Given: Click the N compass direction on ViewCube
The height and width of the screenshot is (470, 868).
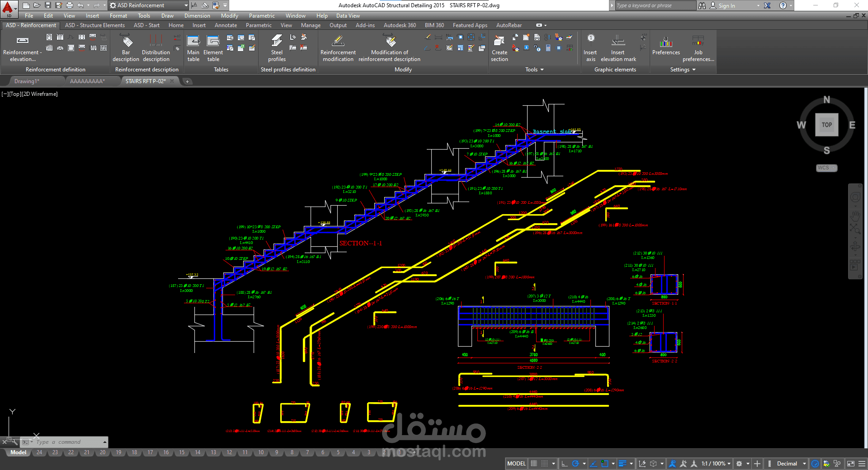Looking at the screenshot, I should pos(826,99).
